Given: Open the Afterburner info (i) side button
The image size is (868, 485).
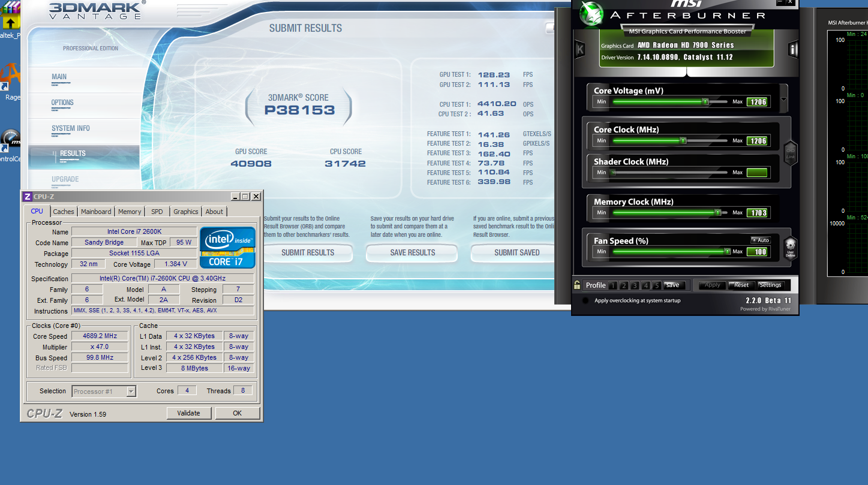Looking at the screenshot, I should click(x=793, y=50).
